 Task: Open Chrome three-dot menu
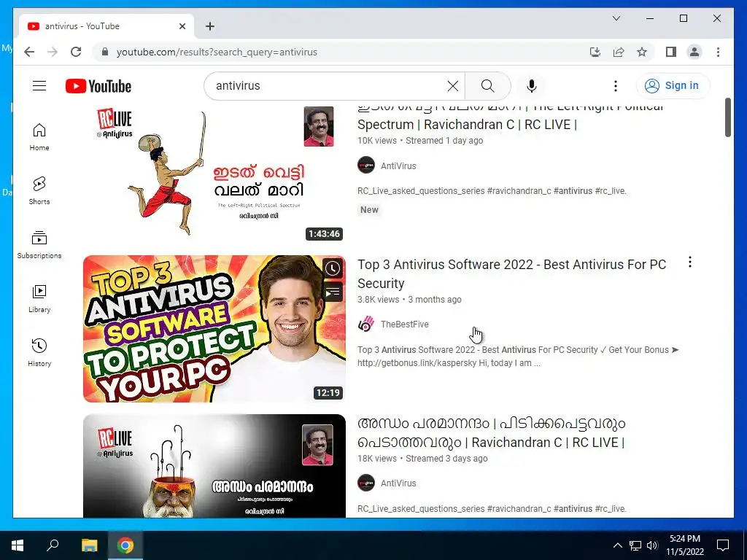pyautogui.click(x=718, y=52)
